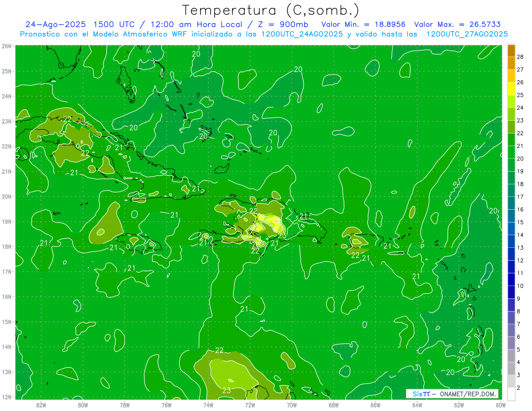532x411 pixels.
Task: Select the '70W' longitude axis label
Action: [x=292, y=405]
